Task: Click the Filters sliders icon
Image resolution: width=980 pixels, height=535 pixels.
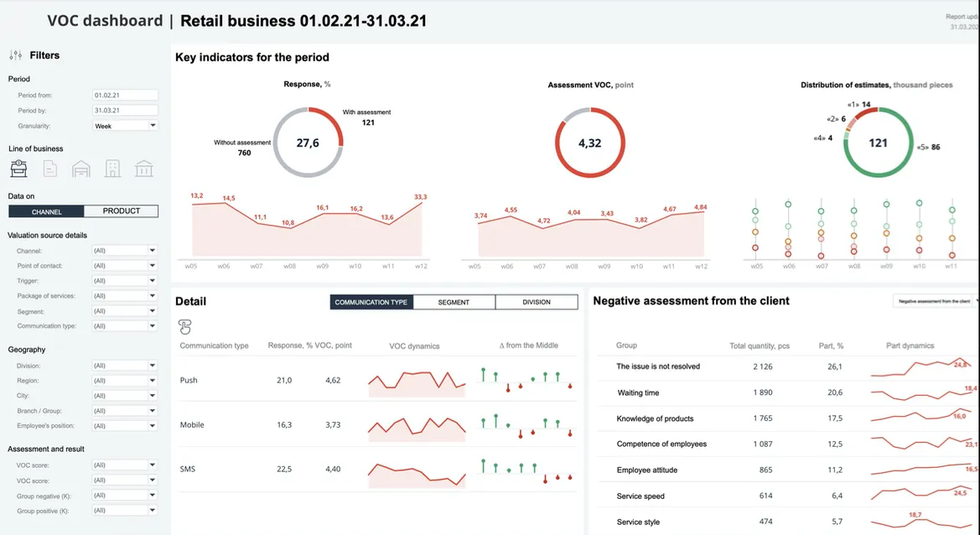Action: (x=16, y=55)
